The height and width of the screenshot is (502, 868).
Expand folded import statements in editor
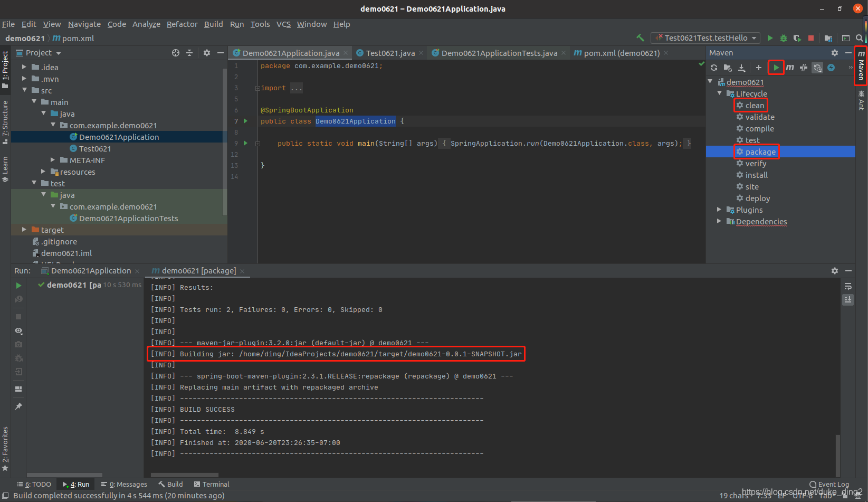(x=257, y=88)
